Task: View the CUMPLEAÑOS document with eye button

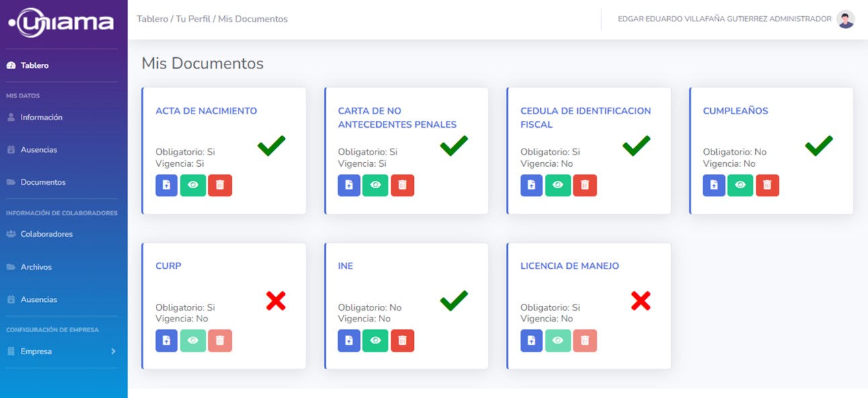Action: pos(740,186)
